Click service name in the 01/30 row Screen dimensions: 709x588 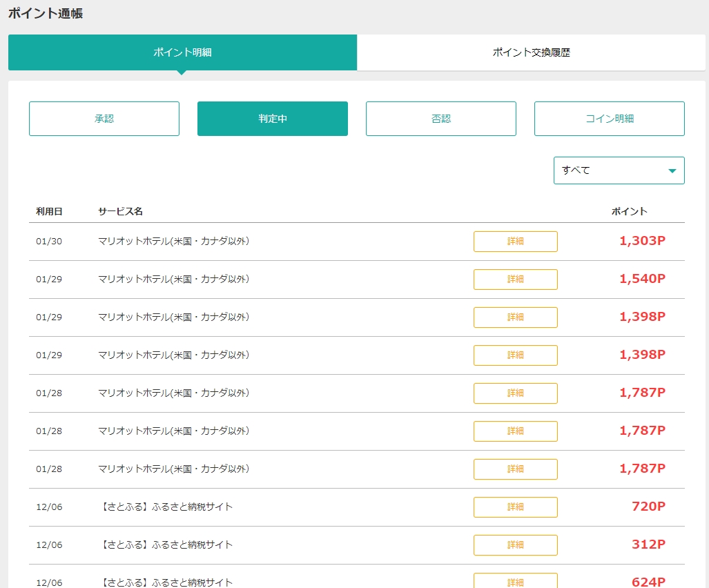point(174,242)
